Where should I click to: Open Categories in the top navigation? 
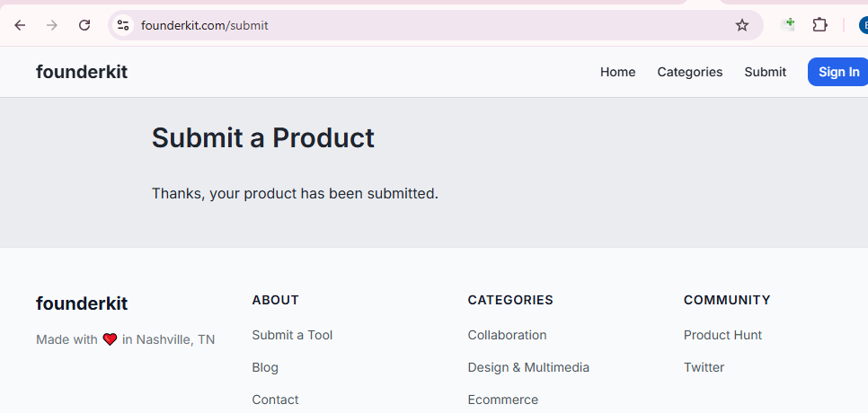pos(689,72)
